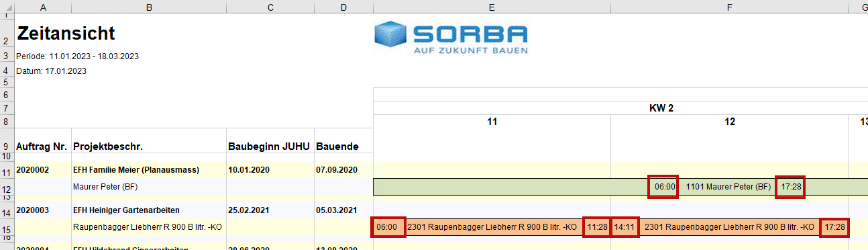Select the KW 2 week header
This screenshot has height=250, width=868.
(x=661, y=108)
